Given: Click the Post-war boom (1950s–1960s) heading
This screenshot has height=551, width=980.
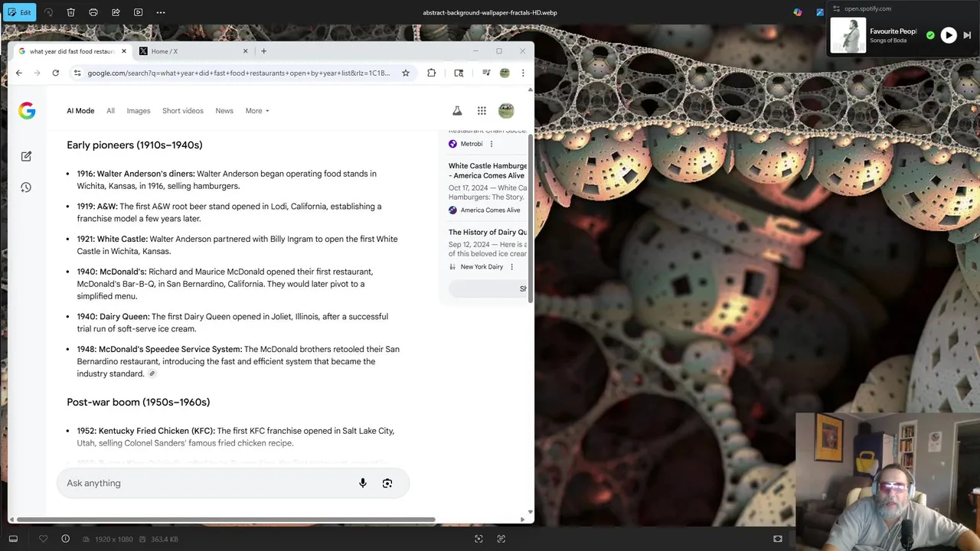Looking at the screenshot, I should (x=138, y=402).
